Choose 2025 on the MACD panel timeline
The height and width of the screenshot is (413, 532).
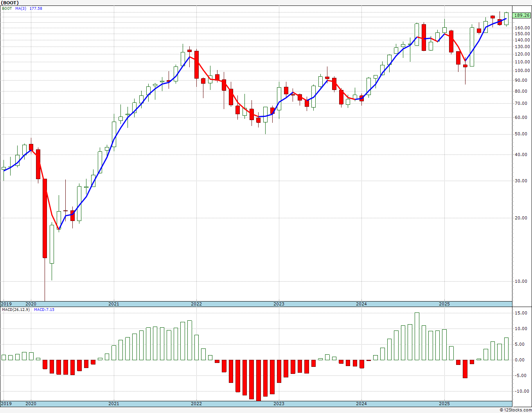pos(444,404)
